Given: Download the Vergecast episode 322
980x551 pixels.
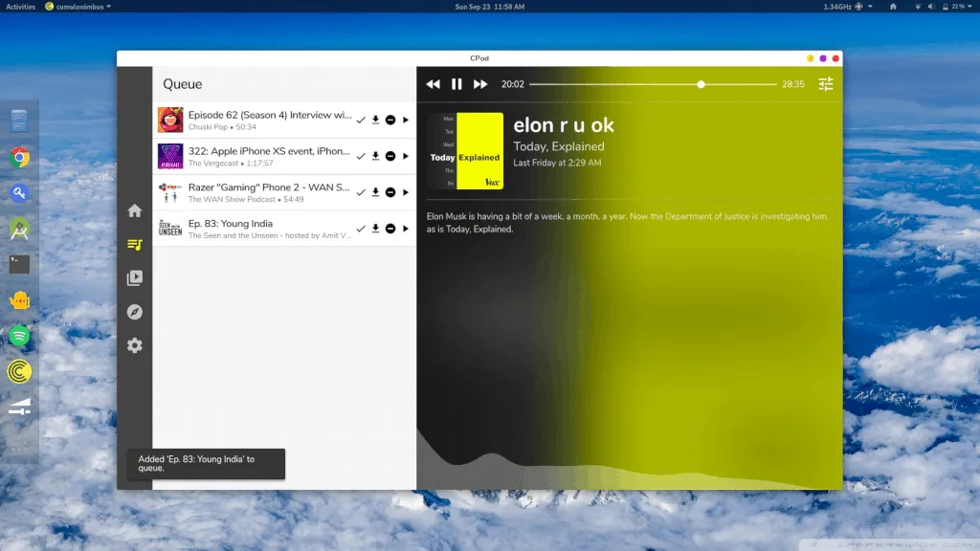Looking at the screenshot, I should [376, 156].
